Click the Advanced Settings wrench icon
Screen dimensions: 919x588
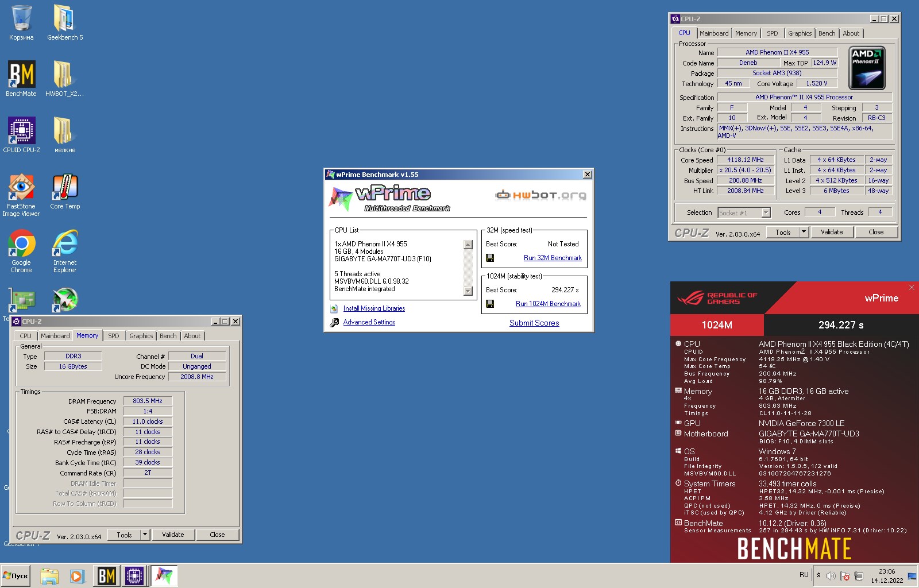tap(334, 323)
